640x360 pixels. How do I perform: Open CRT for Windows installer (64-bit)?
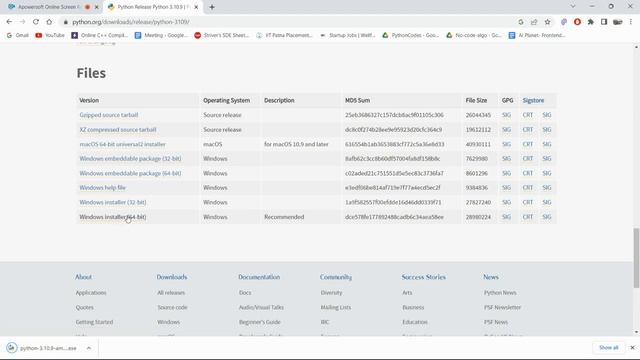528,217
